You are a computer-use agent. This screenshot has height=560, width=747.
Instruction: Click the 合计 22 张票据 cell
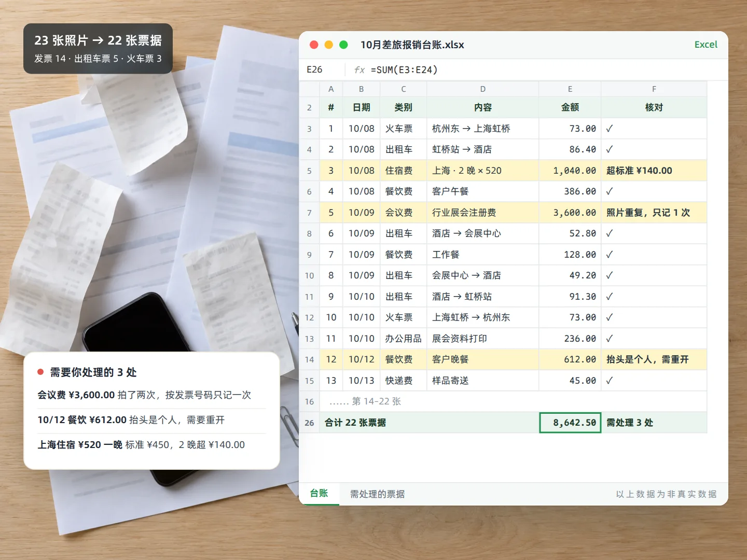tap(430, 423)
